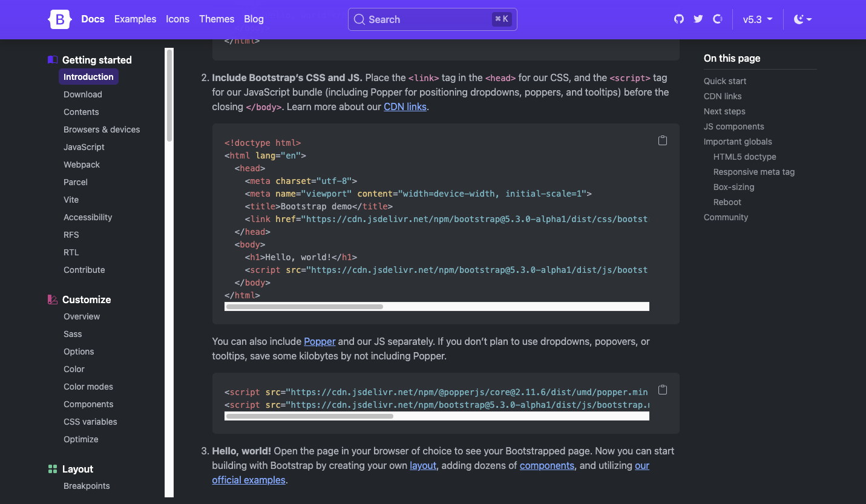Jump to JS components section

click(x=734, y=126)
